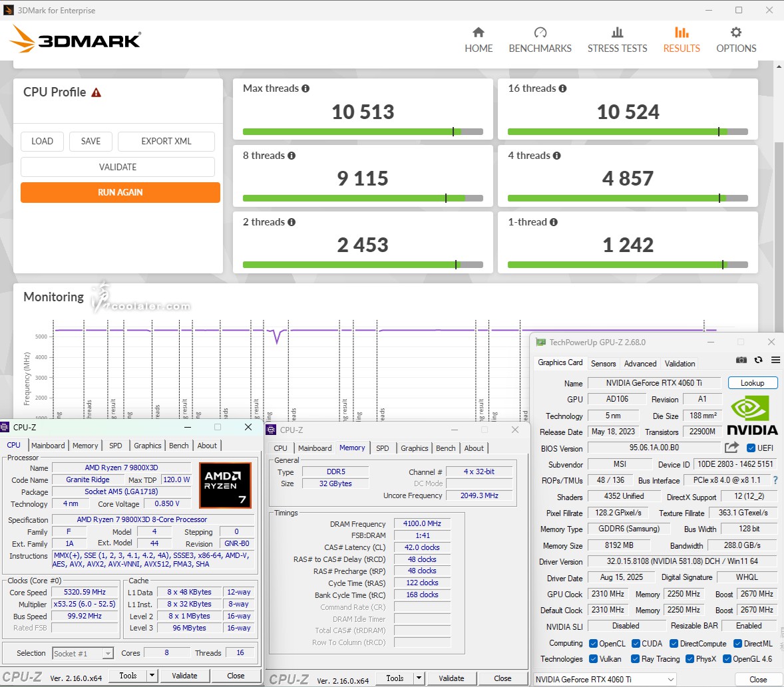This screenshot has width=784, height=687.
Task: Open GPU-Z hamburger menu
Action: tap(775, 360)
